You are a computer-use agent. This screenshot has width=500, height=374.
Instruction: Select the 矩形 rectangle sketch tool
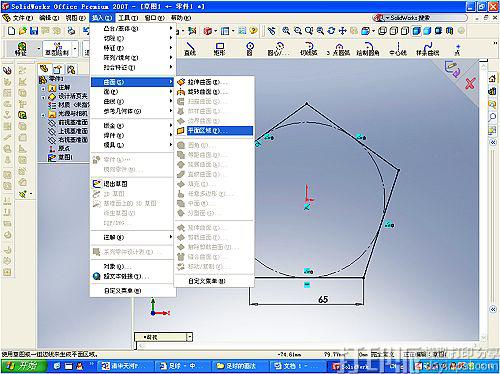[x=219, y=49]
